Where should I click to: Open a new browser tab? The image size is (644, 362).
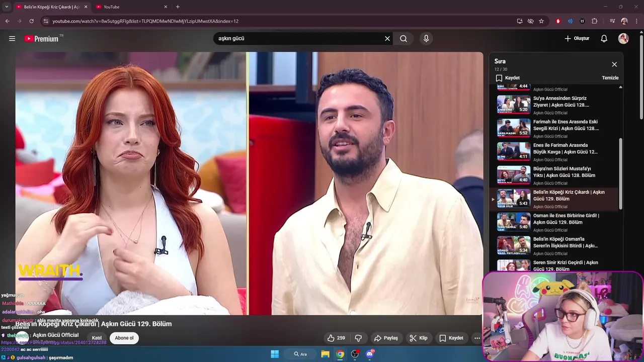178,7
